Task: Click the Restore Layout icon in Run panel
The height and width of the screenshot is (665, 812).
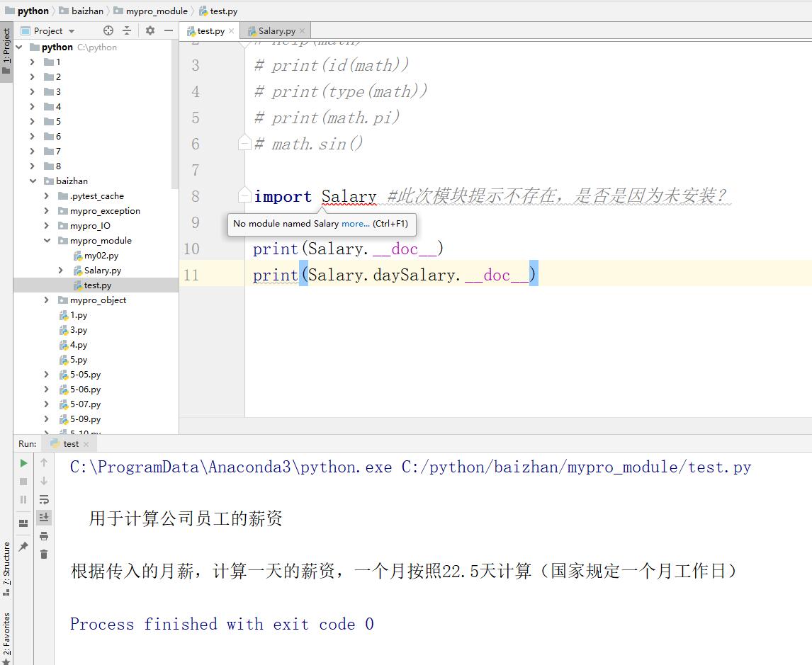Action: (x=23, y=523)
